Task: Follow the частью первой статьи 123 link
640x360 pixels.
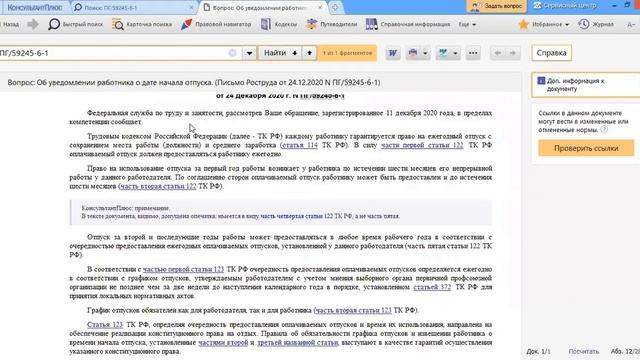Action: pos(183,269)
